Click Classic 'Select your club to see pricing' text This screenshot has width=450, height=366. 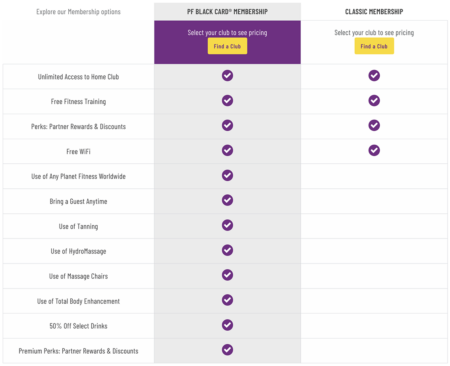(374, 33)
